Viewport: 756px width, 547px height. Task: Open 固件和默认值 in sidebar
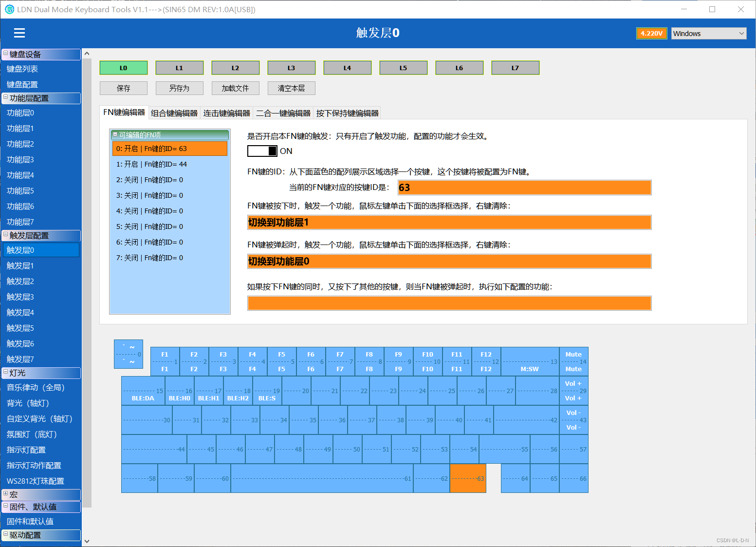pos(41,522)
